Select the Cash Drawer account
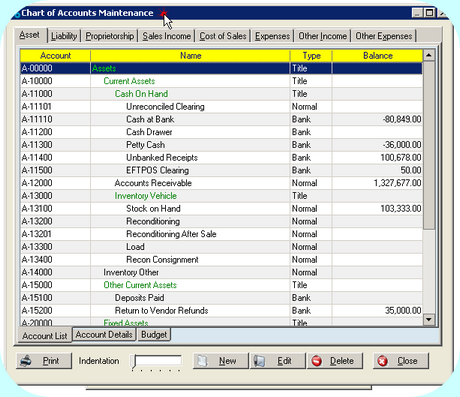The height and width of the screenshot is (397, 460). [x=221, y=132]
